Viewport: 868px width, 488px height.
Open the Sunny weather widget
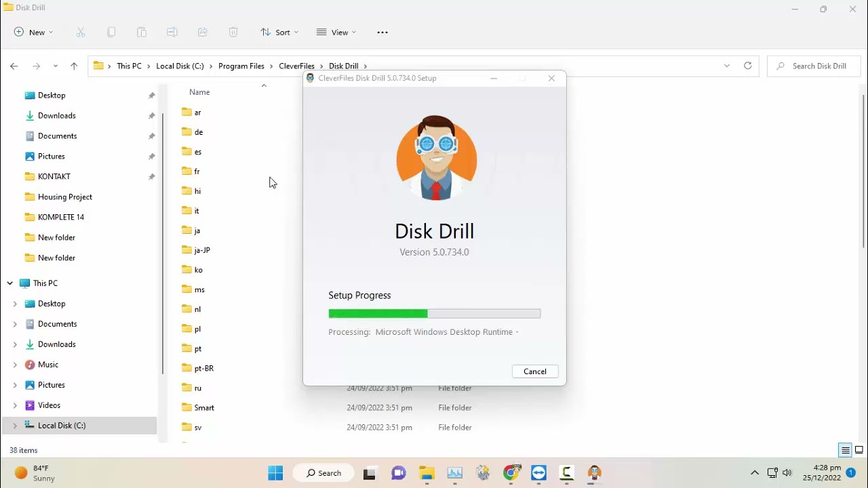(x=35, y=473)
